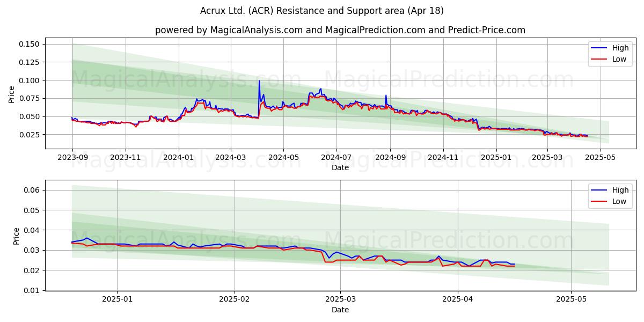Click the bottom chart x-axis label '2025-02'

pyautogui.click(x=236, y=299)
